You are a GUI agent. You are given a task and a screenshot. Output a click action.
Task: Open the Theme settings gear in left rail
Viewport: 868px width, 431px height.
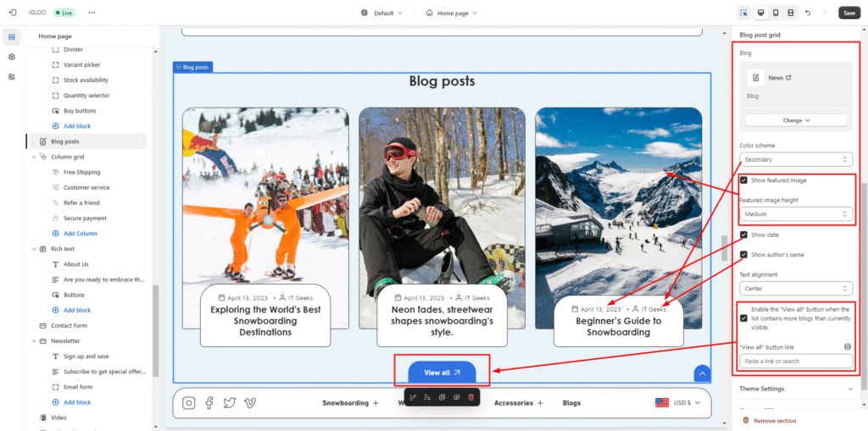[x=12, y=57]
